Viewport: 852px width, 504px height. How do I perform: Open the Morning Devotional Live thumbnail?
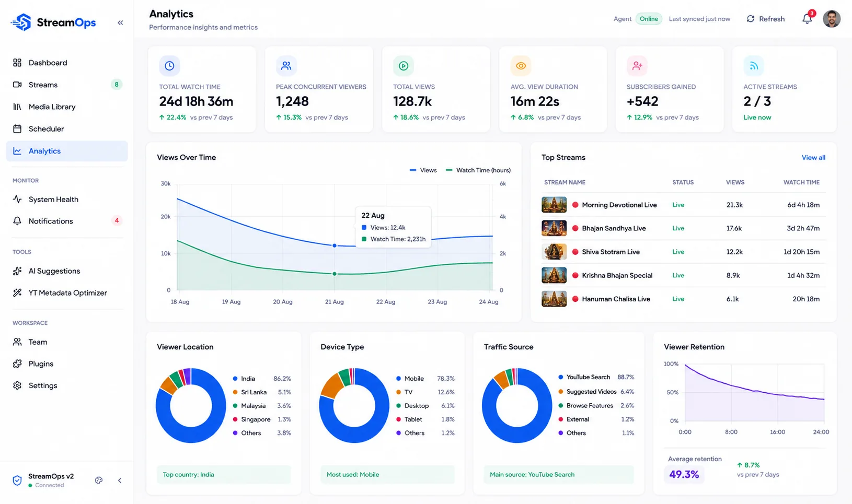[554, 205]
